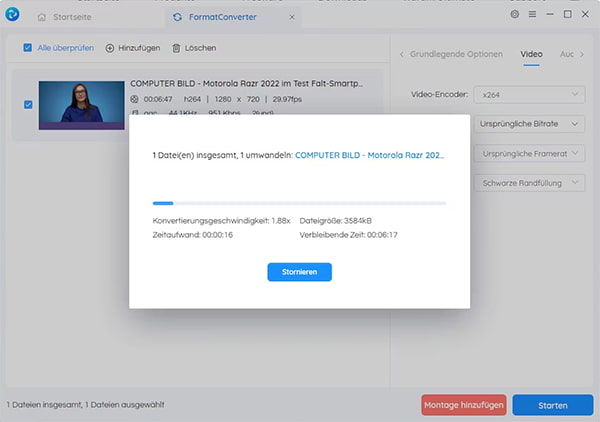This screenshot has height=422, width=600.
Task: Click the Stornieren button
Action: (299, 272)
